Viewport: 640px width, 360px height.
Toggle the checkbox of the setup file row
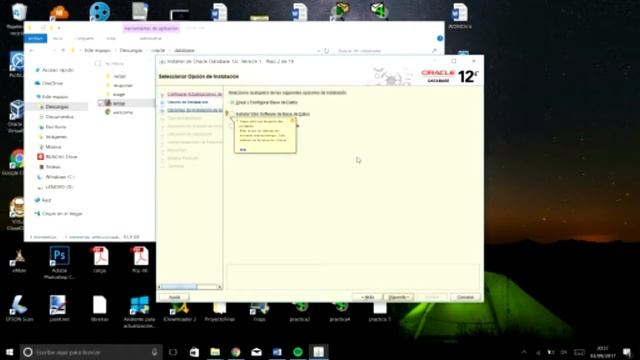101,103
